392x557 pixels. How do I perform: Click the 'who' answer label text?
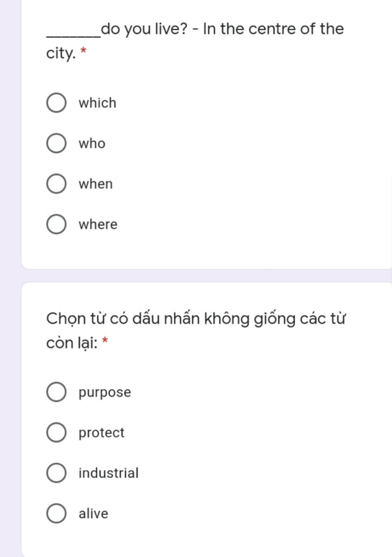(92, 143)
